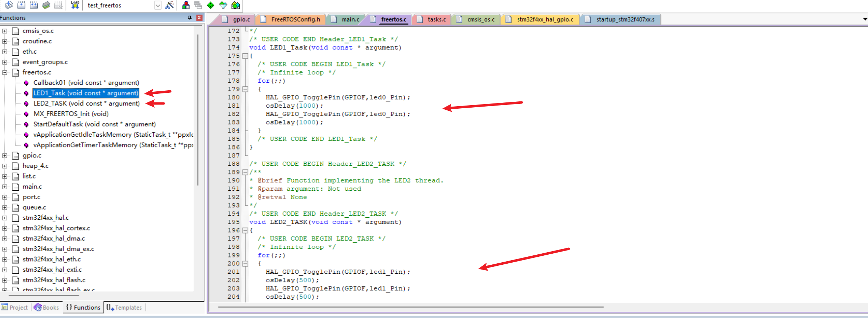Expand the cmsis_os.c tree node
Viewport: 868px width, 318px height.
pyautogui.click(x=4, y=31)
